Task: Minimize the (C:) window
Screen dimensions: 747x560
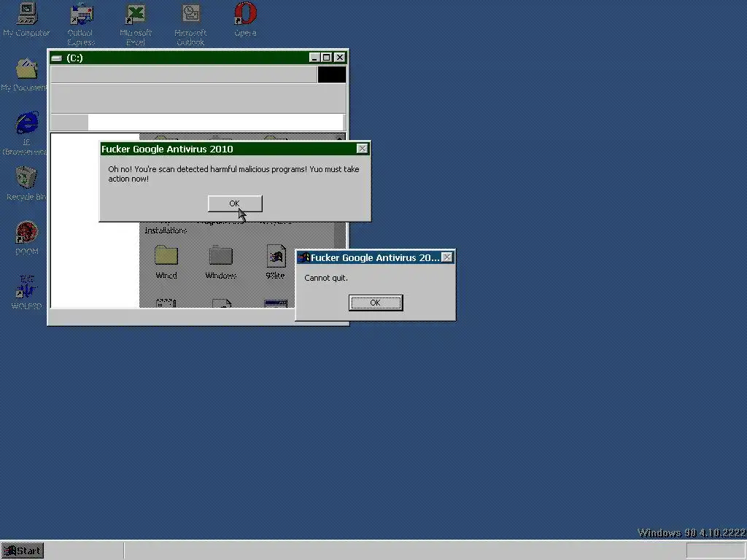Action: 314,58
